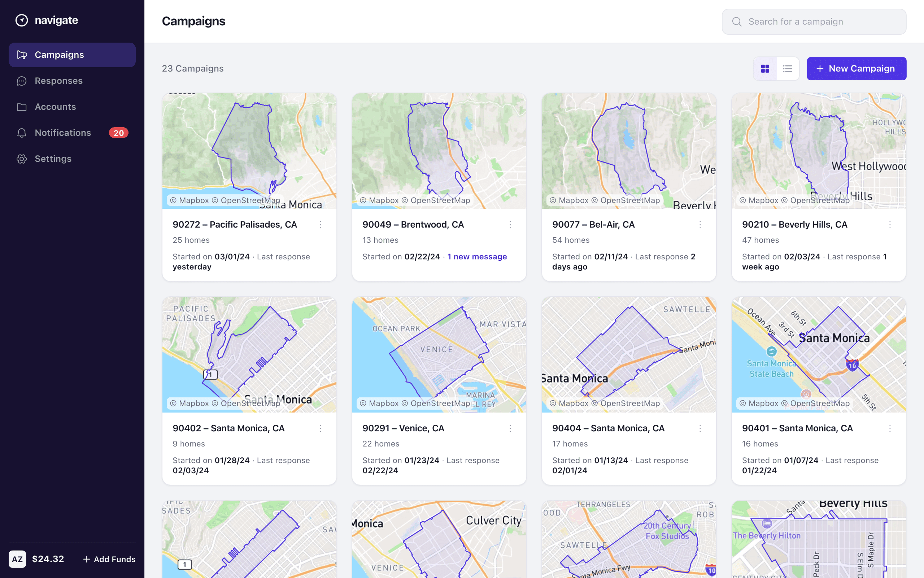This screenshot has width=924, height=578.
Task: Open options menu for 90401 Santa Monica
Action: pos(890,428)
